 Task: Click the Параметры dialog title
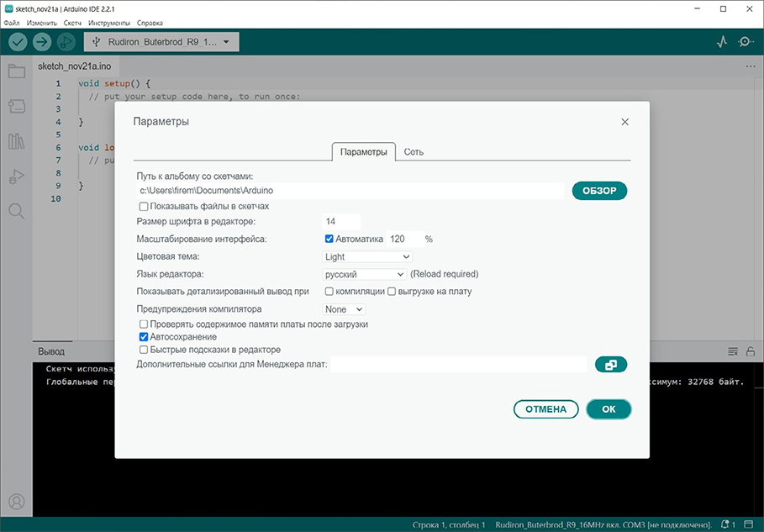[161, 121]
